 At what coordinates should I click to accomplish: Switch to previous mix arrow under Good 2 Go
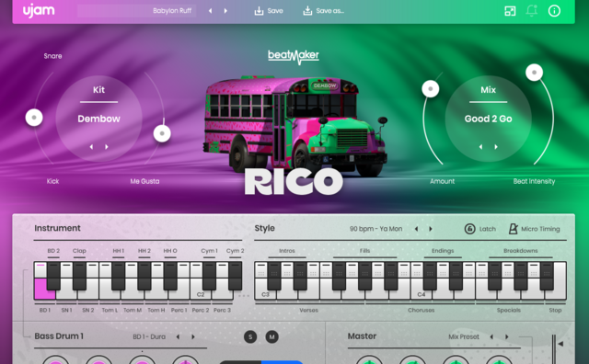tap(480, 147)
